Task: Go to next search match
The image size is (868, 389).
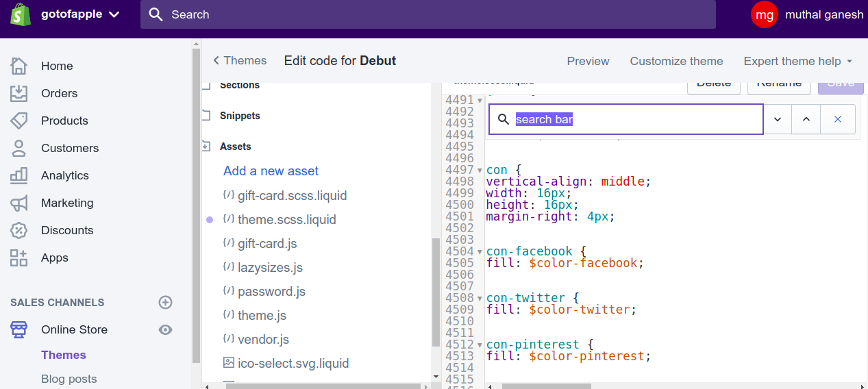Action: tap(778, 119)
